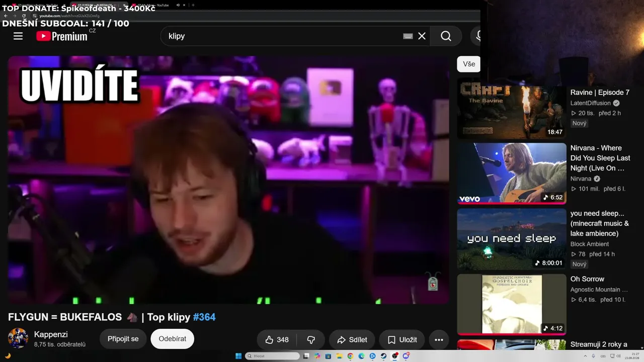Clear the search text with the X
644x362 pixels.
pyautogui.click(x=422, y=36)
